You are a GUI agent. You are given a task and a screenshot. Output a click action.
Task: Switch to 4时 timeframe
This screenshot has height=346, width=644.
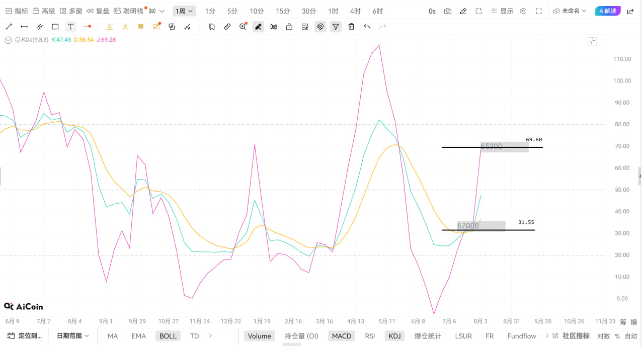point(355,11)
